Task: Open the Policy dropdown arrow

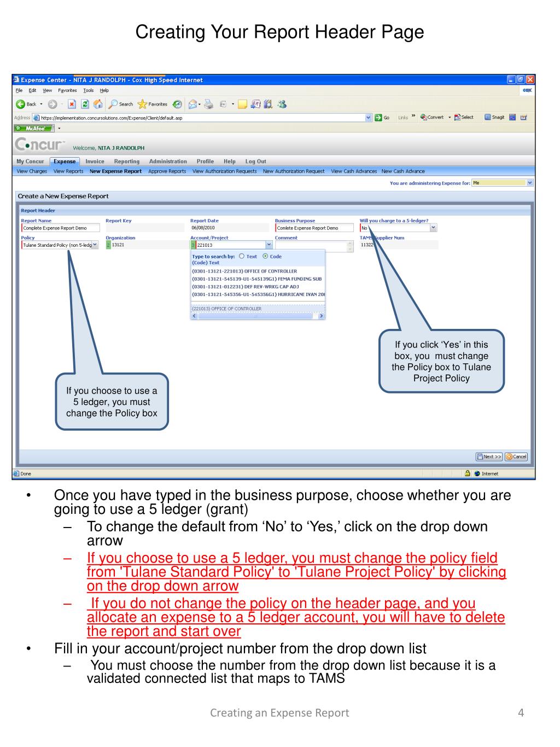Action: (x=95, y=245)
